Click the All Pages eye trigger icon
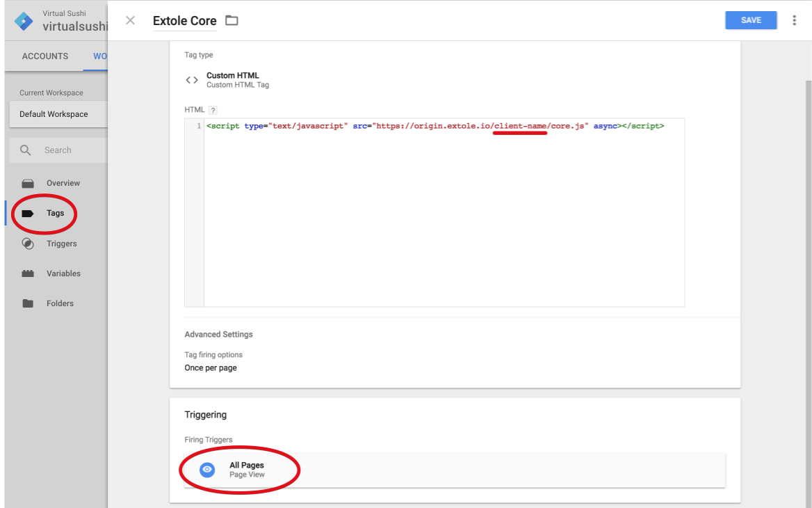This screenshot has width=812, height=508. point(207,470)
